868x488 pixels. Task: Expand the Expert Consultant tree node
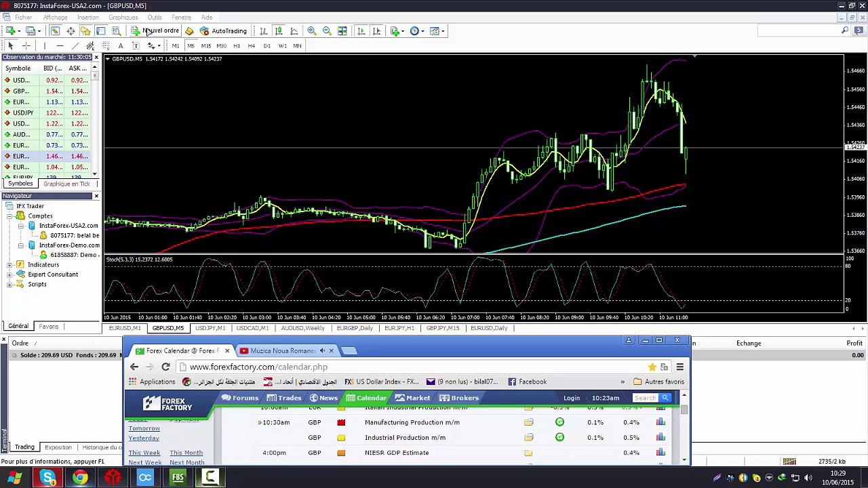[10, 274]
